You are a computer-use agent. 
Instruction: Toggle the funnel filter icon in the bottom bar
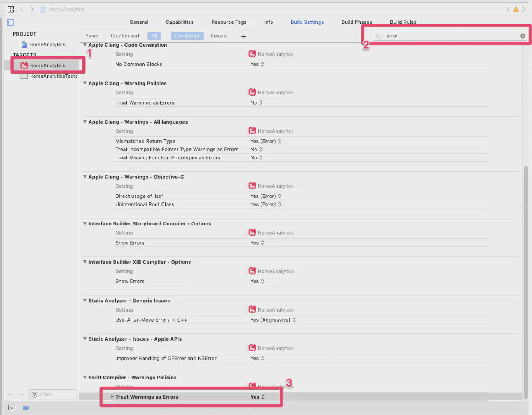coord(12,408)
